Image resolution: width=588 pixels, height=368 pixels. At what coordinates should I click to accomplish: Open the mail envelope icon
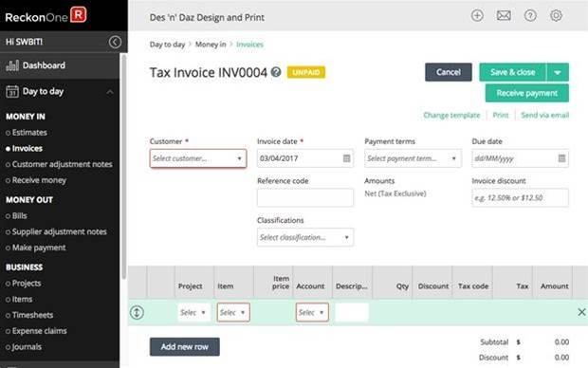tap(504, 16)
